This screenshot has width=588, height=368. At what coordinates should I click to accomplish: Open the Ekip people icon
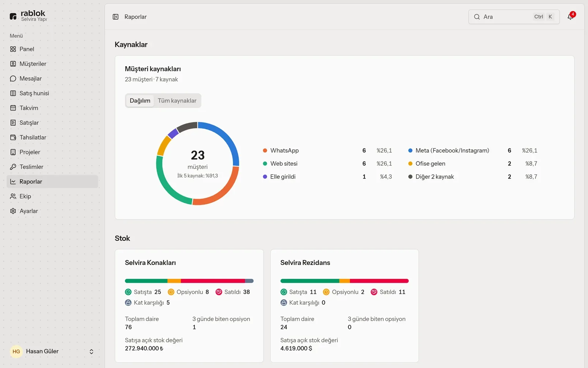coord(13,196)
